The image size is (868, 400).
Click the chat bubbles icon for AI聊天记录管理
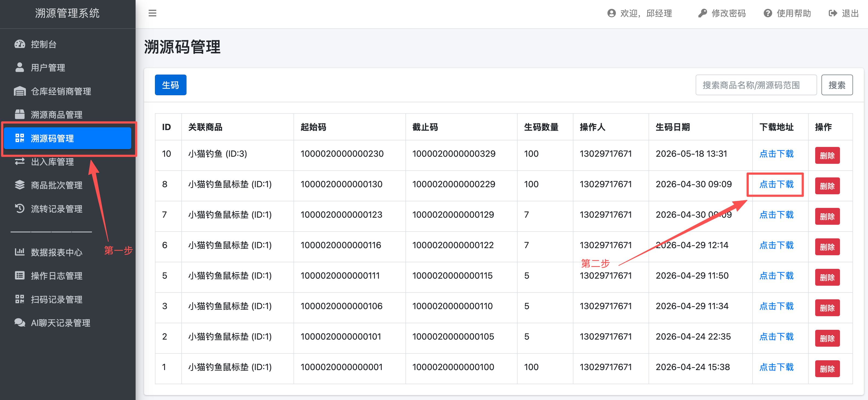pos(20,322)
